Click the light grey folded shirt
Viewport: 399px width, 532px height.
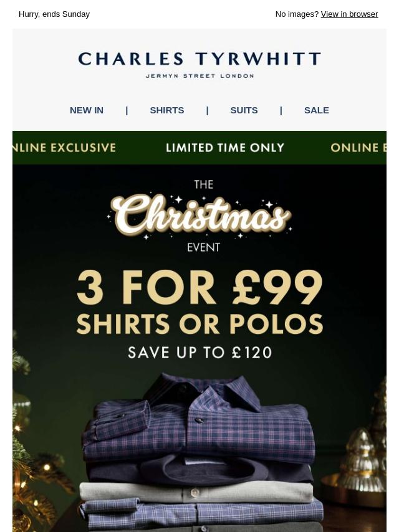196,492
